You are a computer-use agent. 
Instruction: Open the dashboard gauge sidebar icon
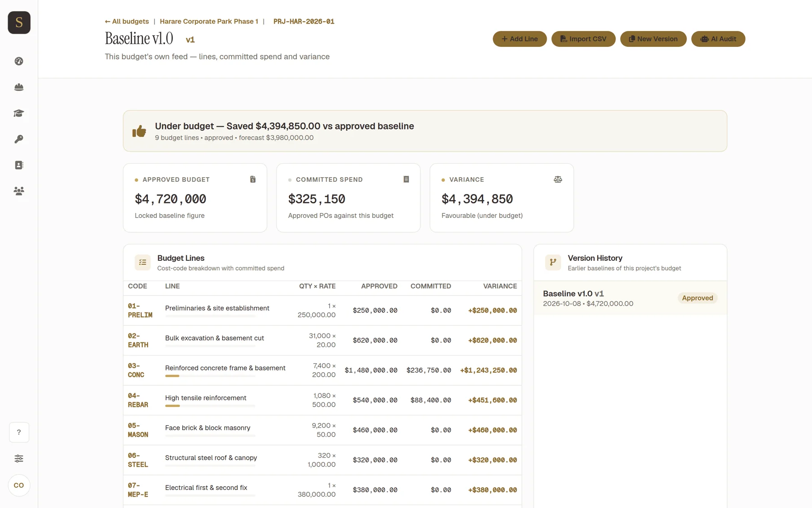click(x=19, y=61)
